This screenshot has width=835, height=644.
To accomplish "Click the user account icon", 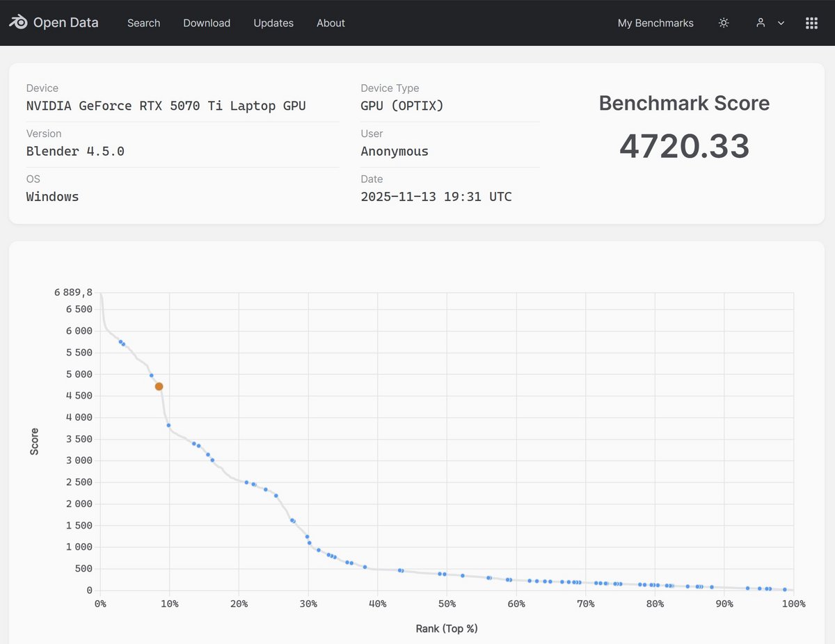I will click(x=761, y=23).
